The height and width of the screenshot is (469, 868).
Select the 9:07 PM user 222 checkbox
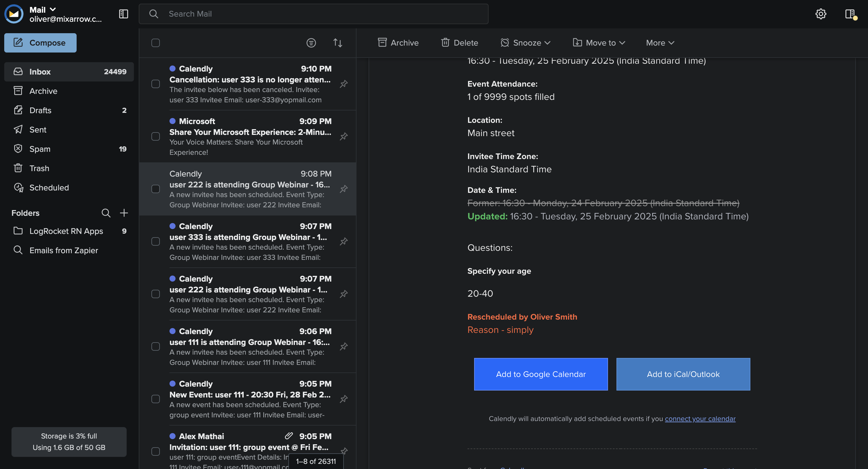pos(155,294)
